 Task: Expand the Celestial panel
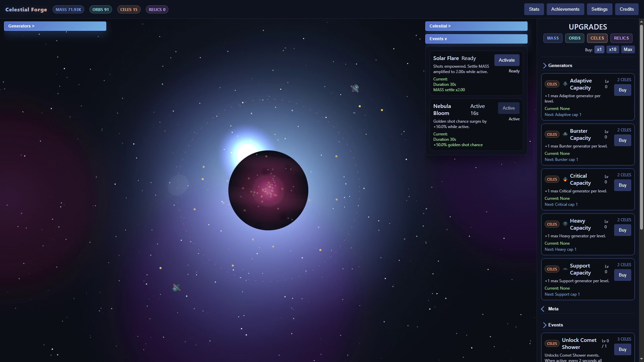click(x=476, y=26)
